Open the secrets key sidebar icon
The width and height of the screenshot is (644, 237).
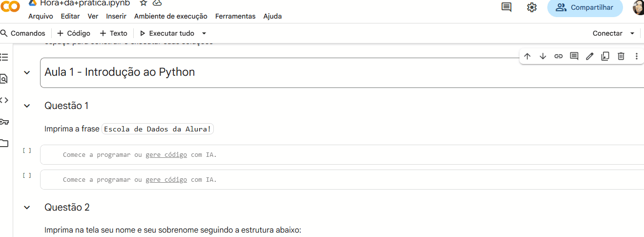point(4,122)
